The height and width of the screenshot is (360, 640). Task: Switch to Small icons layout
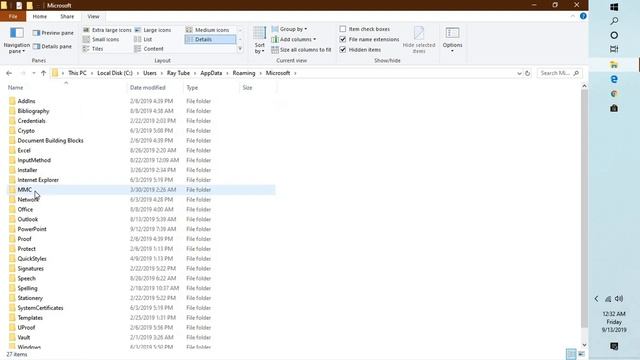pos(101,39)
